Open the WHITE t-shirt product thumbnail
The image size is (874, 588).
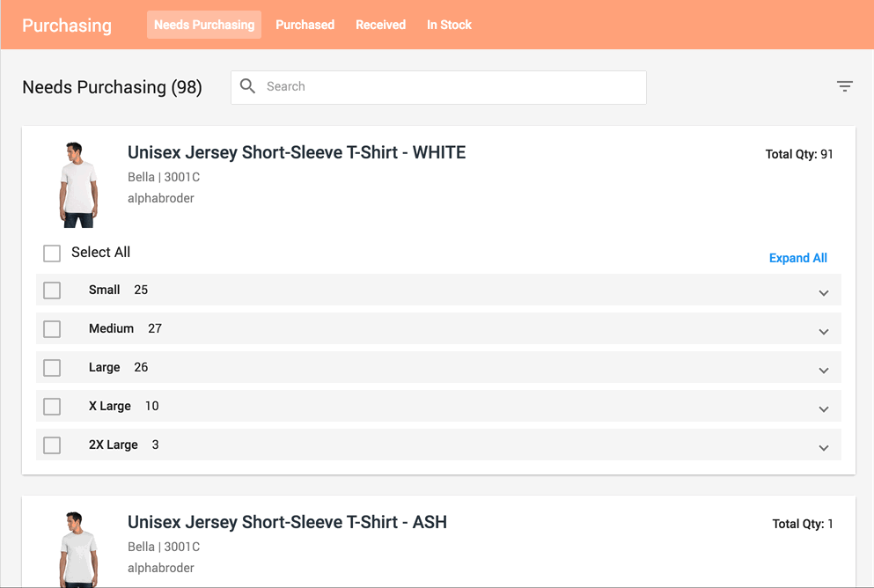(78, 185)
